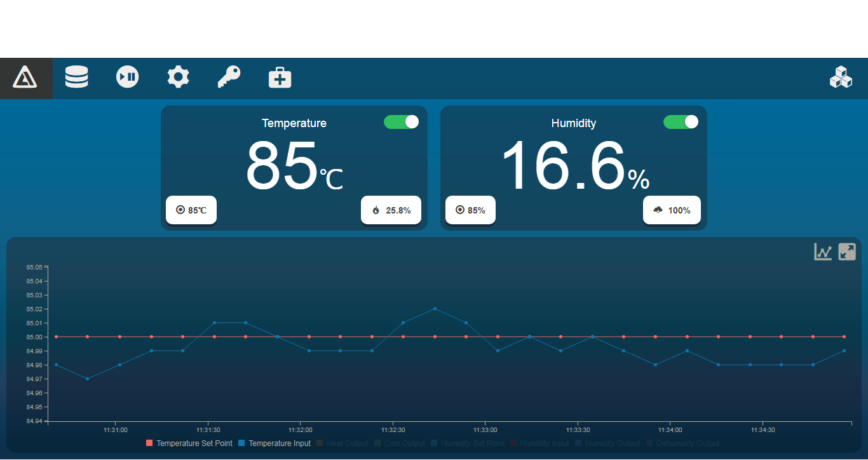Show Humidity Set Point series via legend

[x=467, y=443]
